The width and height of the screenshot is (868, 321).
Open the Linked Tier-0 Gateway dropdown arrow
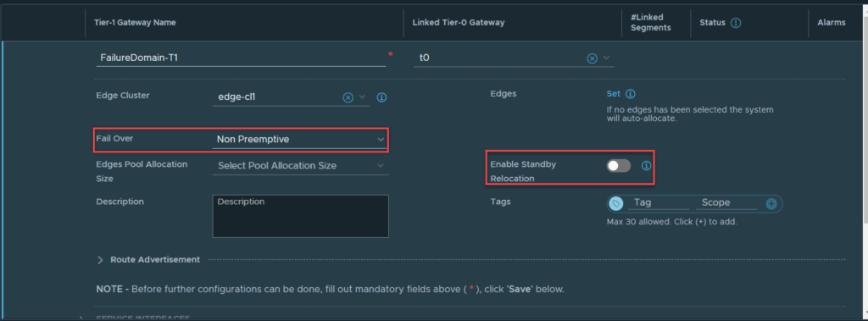tap(606, 58)
